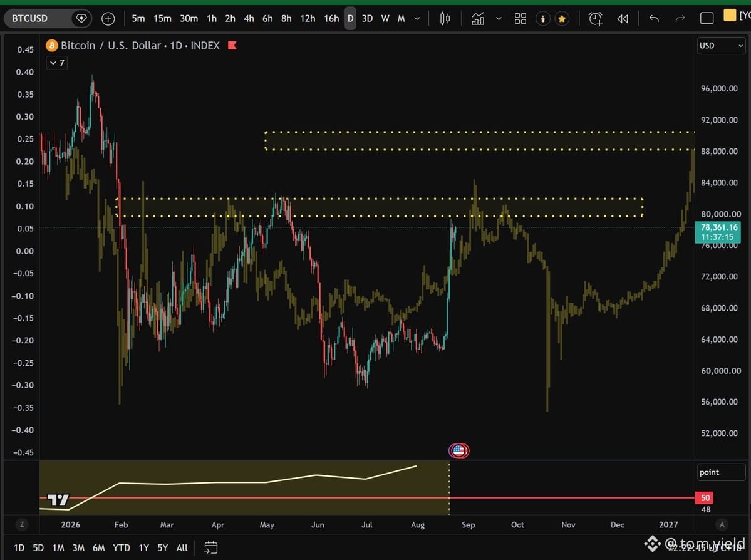The image size is (751, 560).
Task: Click the TradingView logo in indicator pane
Action: 58,500
